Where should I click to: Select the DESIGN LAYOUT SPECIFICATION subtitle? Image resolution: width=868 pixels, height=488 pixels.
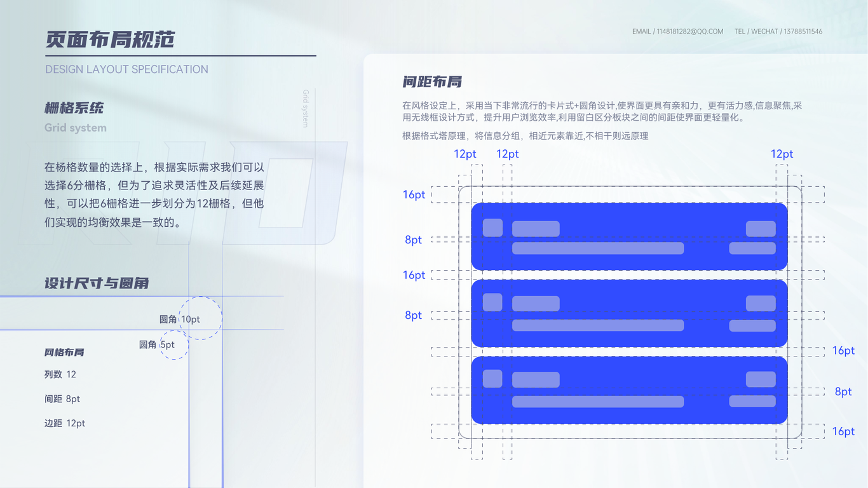click(126, 69)
